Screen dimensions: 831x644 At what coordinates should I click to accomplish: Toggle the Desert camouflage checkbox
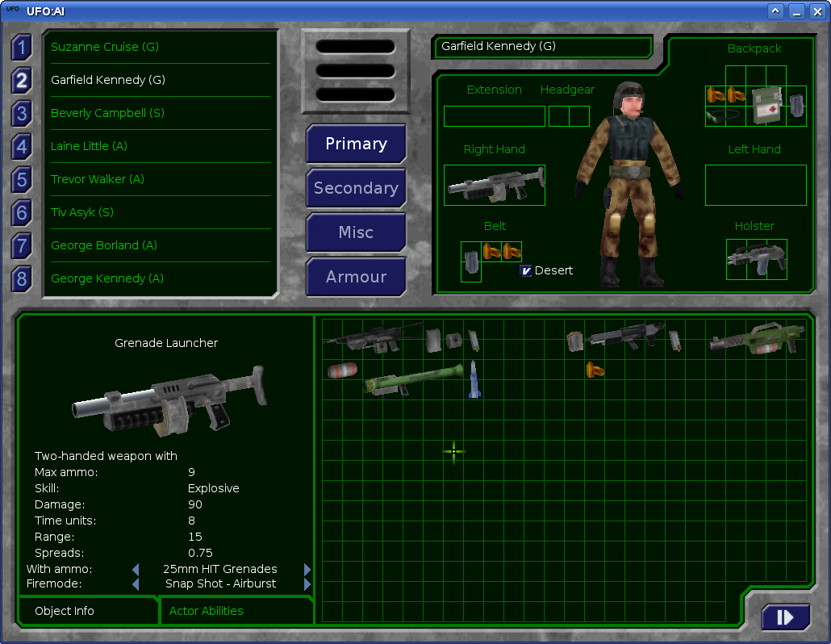pos(526,271)
